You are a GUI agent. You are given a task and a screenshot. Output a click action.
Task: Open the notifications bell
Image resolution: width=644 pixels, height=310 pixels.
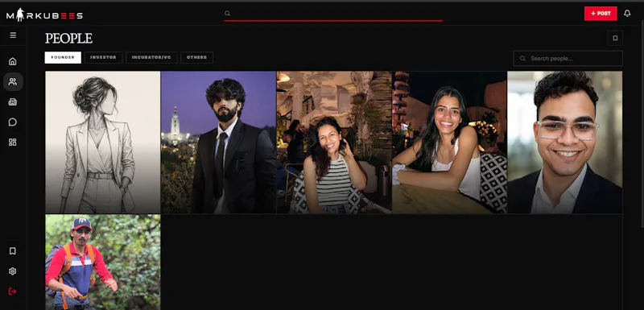coord(627,14)
